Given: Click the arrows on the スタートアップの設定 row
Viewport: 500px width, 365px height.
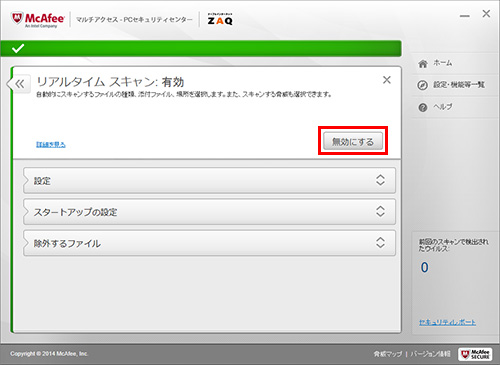Looking at the screenshot, I should [380, 211].
